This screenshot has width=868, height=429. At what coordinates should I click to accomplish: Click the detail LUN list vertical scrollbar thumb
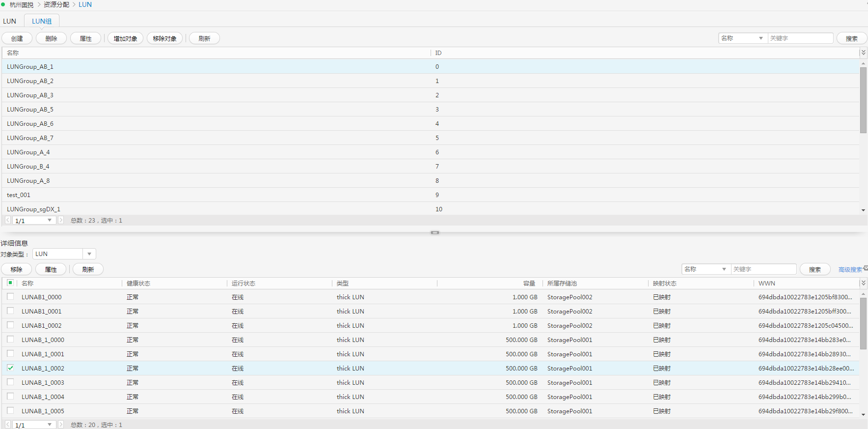click(863, 323)
